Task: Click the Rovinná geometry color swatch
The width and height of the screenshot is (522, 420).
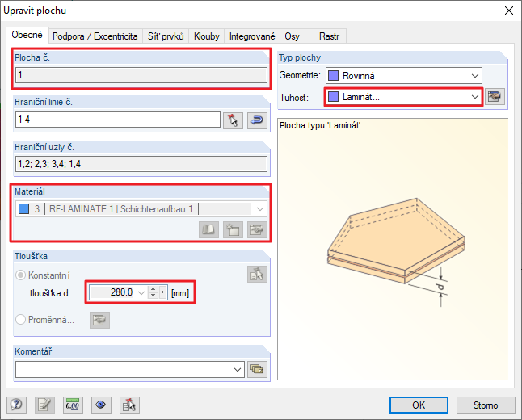Action: (x=333, y=76)
